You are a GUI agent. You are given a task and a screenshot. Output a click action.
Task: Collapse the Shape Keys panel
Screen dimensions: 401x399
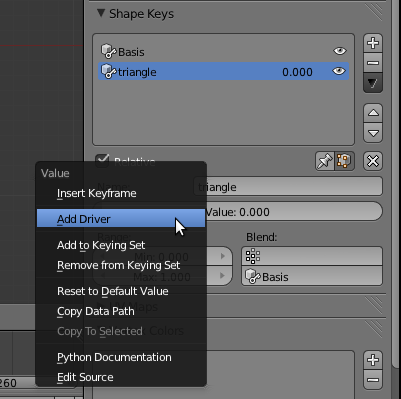[x=101, y=13]
